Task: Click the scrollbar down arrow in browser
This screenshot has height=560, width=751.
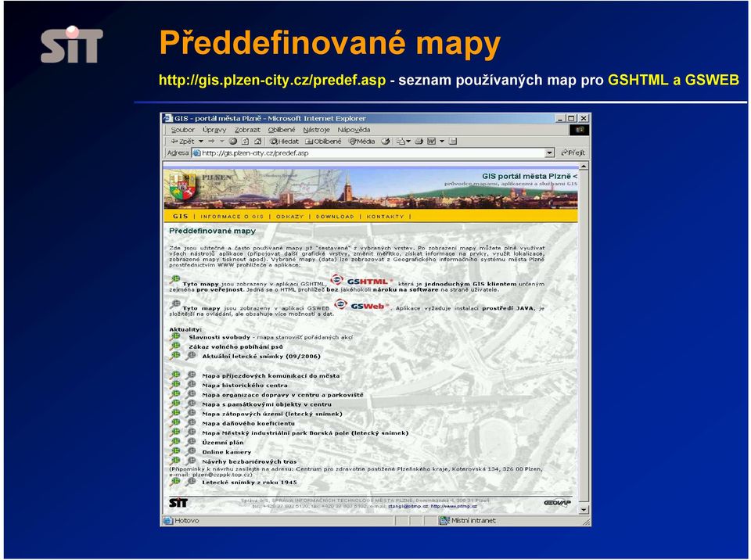Action: pos(584,510)
